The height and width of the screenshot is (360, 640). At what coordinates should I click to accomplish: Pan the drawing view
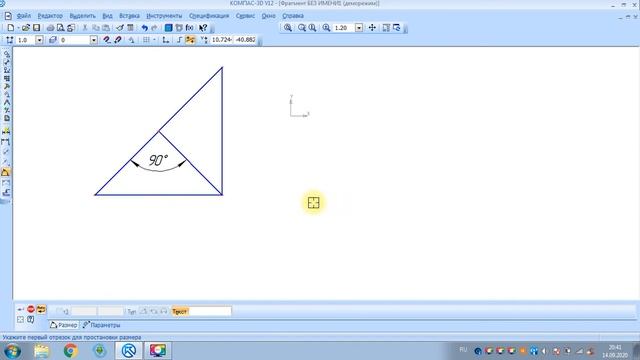tap(372, 28)
